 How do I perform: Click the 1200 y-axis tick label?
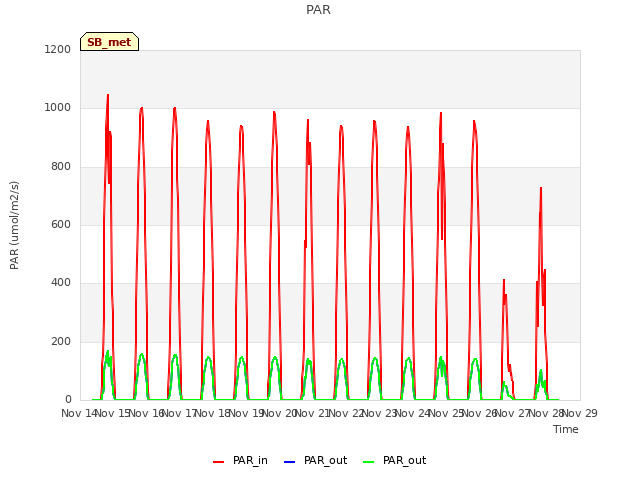[58, 49]
